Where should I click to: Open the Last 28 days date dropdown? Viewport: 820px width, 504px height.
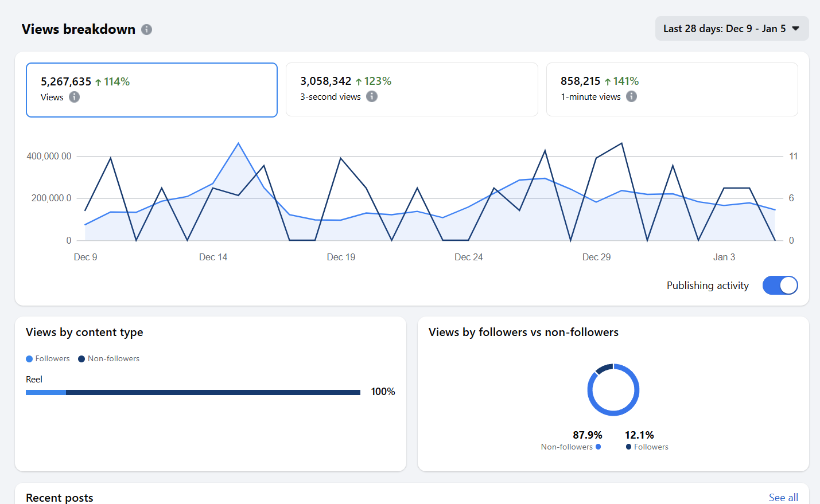724,29
